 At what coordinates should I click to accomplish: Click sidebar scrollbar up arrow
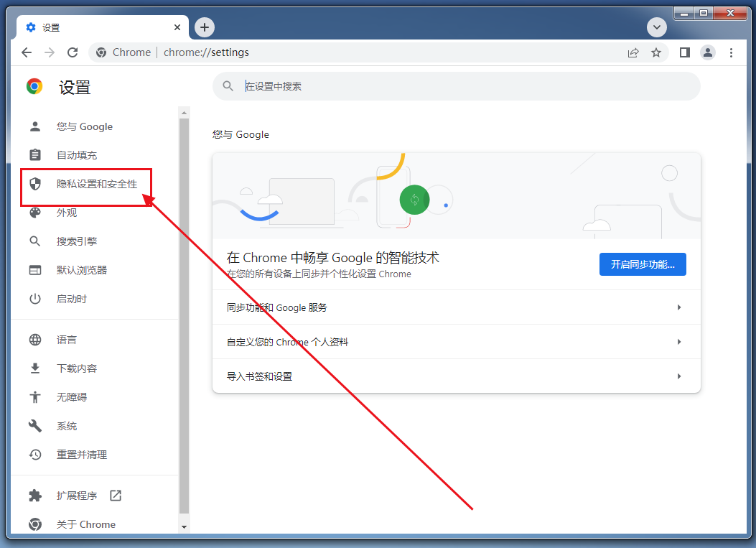tap(184, 113)
